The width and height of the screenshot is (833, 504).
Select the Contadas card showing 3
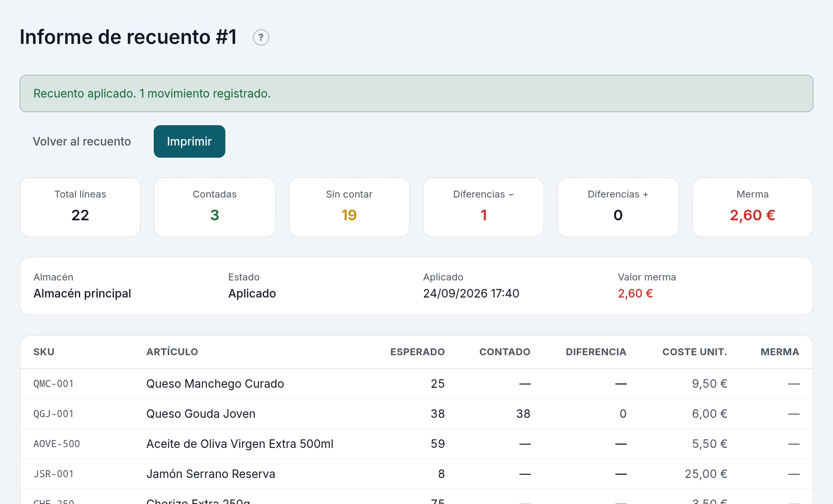215,207
